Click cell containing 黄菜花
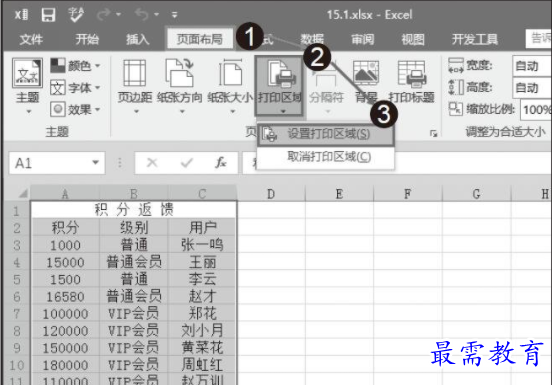Screen dimensions: 552x385 coord(202,348)
